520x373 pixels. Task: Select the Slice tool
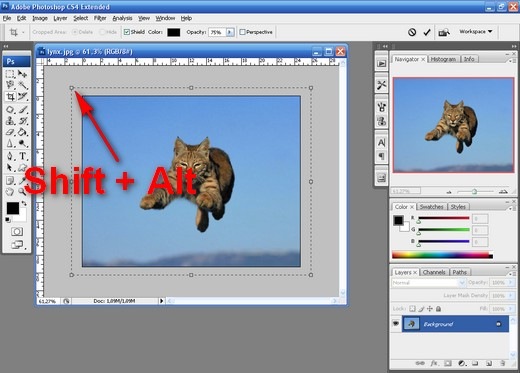22,97
